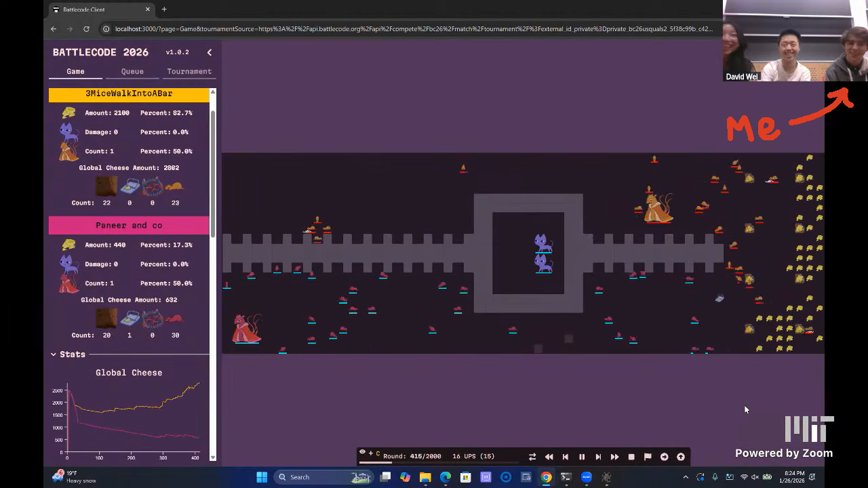Step back one round
Viewport: 868px width, 488px height.
(565, 457)
